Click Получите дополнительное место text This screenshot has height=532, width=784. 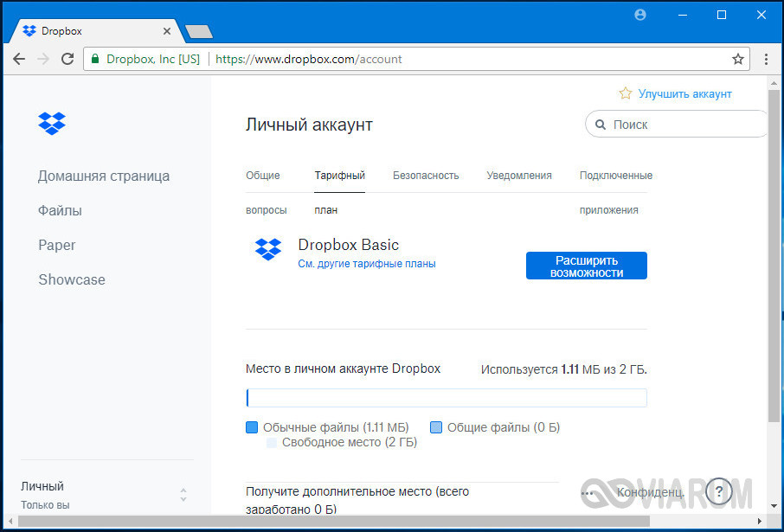point(357,501)
